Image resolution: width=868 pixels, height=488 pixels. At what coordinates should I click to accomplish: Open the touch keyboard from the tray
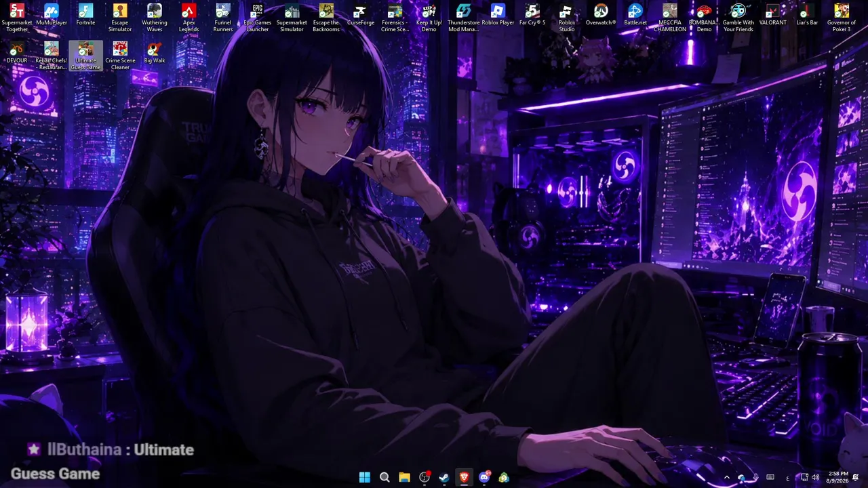770,477
